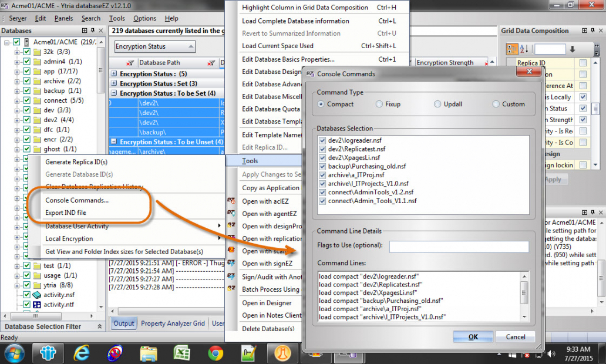Check the Replica ID checkbox in Grid Data Composition

click(x=583, y=63)
